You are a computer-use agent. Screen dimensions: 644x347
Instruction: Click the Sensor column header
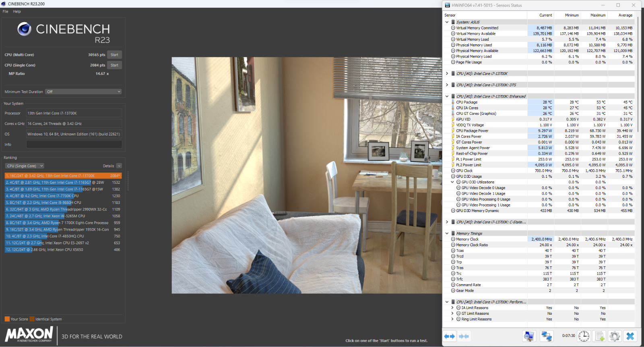(485, 15)
